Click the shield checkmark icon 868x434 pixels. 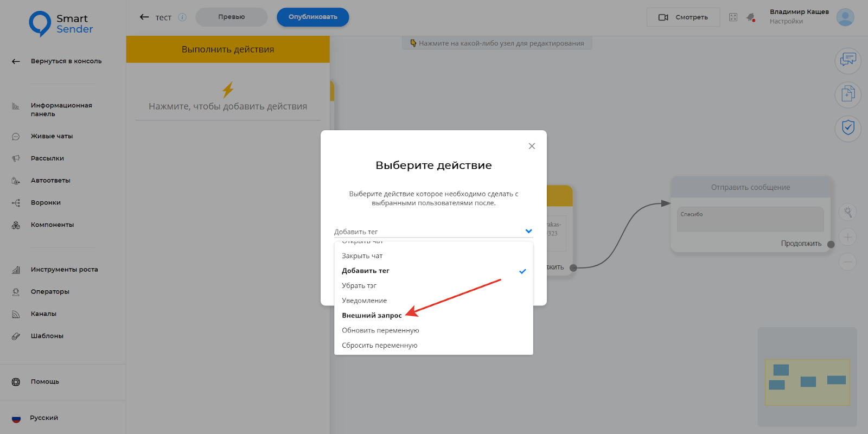847,128
